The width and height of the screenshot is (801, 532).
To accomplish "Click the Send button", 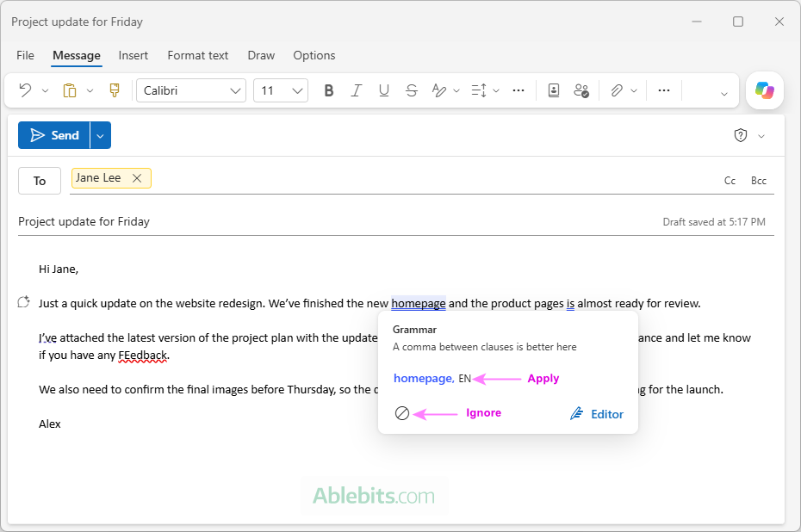I will click(x=53, y=135).
